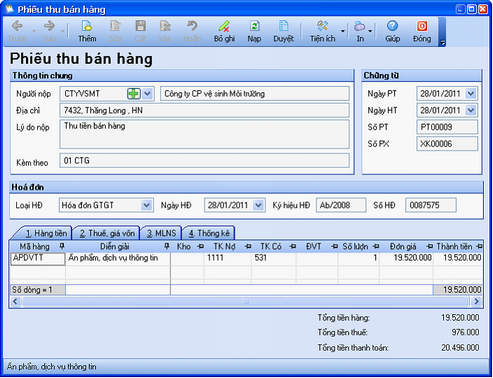Maximize the Phiếu thu bán hàng window
The height and width of the screenshot is (378, 493).
point(472,9)
